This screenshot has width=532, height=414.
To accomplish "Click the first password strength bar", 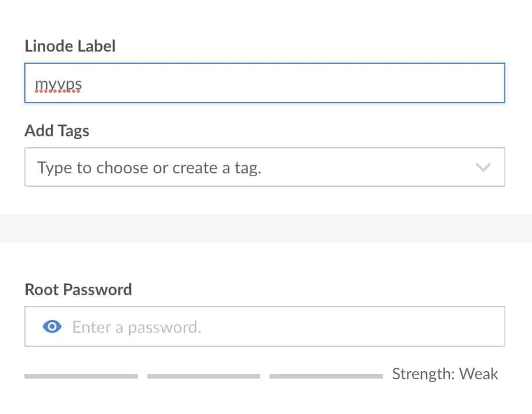I will pos(81,376).
